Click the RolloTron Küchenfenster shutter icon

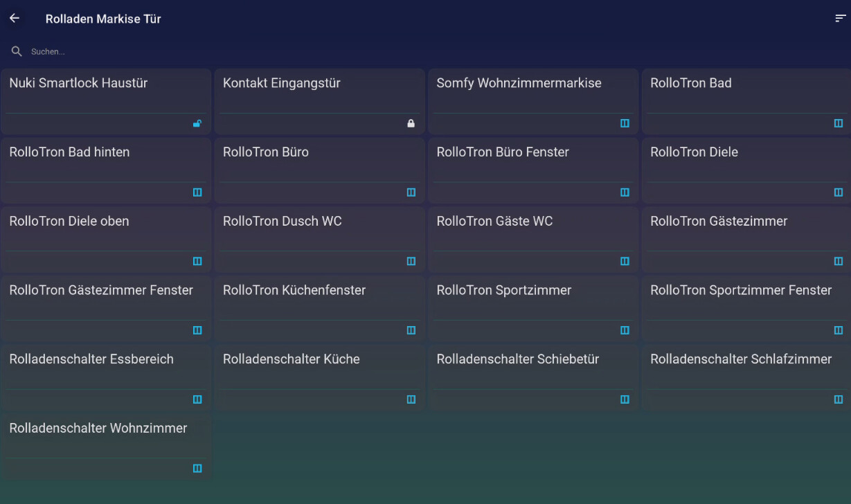[411, 330]
